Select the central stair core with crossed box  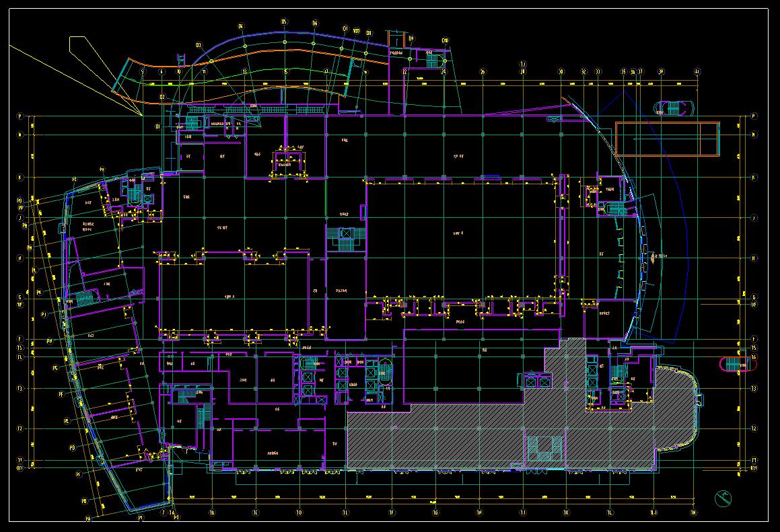(x=346, y=239)
